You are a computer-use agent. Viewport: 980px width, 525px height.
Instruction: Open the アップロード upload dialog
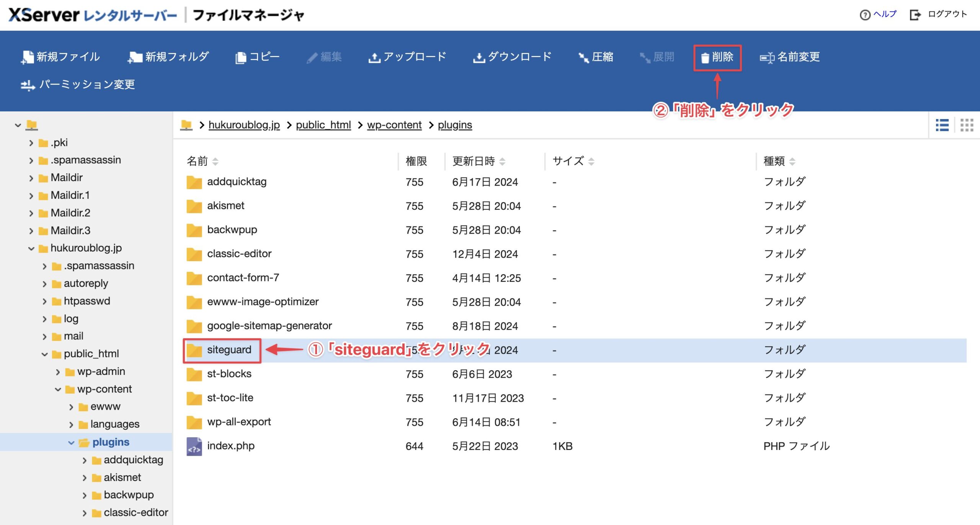(407, 57)
